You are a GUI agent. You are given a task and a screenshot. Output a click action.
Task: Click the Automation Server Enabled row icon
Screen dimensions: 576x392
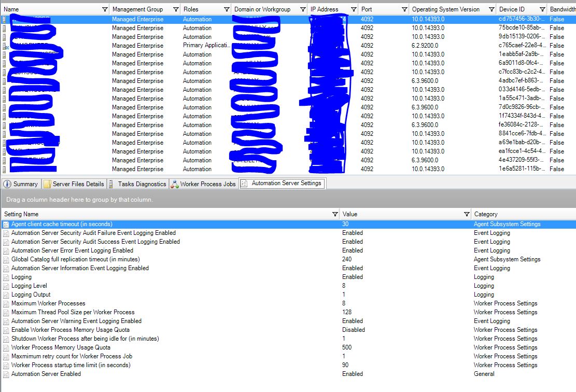pos(6,374)
